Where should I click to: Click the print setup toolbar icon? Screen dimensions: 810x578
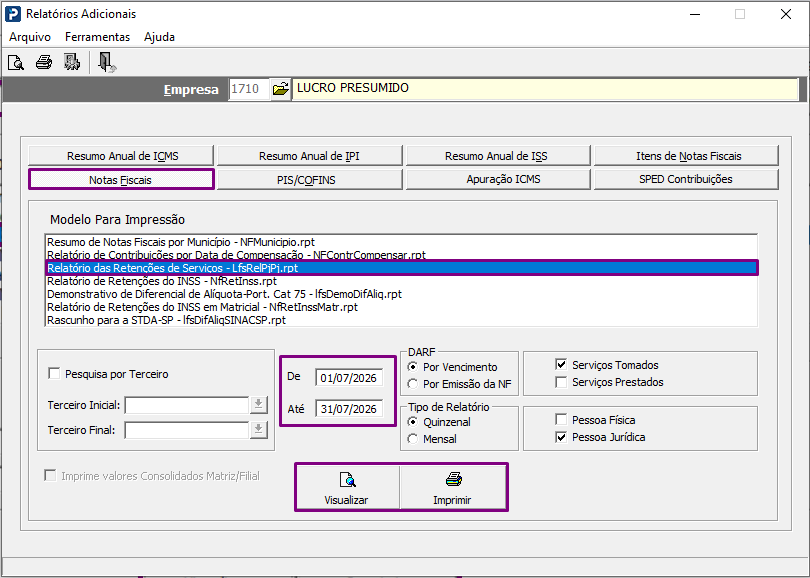72,63
